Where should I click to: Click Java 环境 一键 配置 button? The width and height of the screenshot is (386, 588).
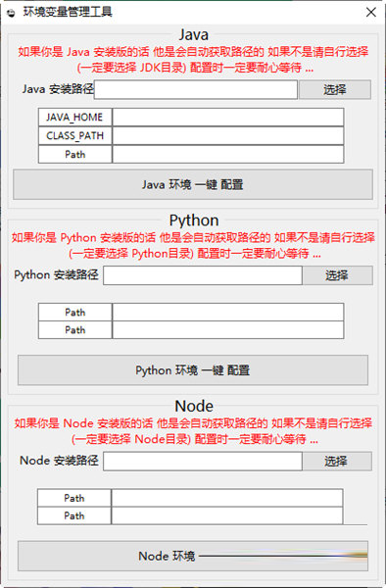pos(193,184)
